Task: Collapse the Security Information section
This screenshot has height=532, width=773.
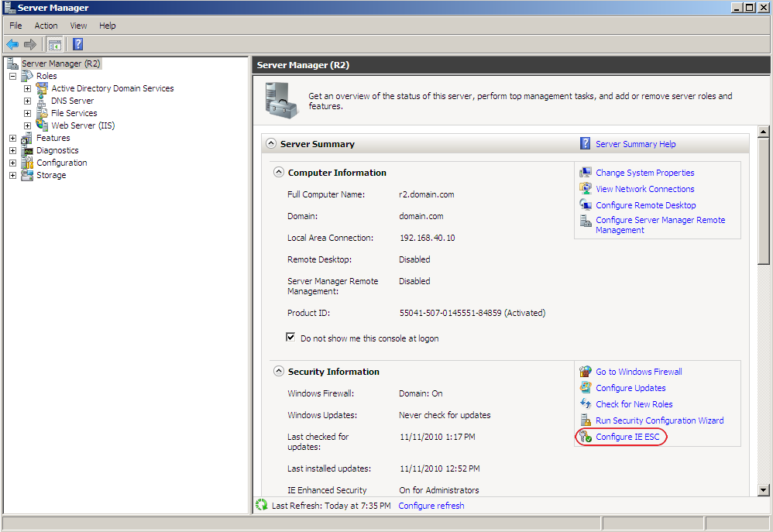Action: [279, 372]
